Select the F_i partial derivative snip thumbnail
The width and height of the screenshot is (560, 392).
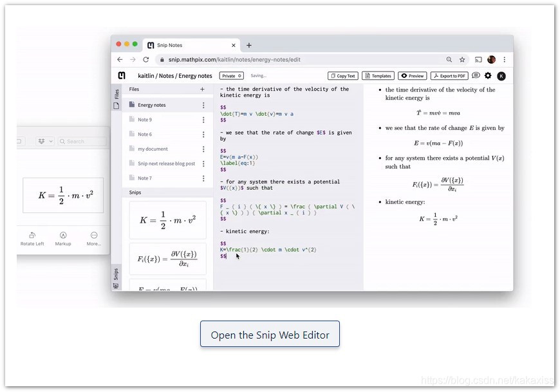point(167,259)
